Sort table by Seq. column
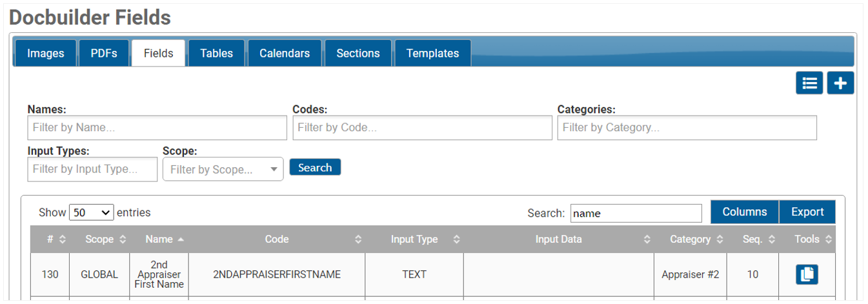This screenshot has width=868, height=304. pos(753,239)
